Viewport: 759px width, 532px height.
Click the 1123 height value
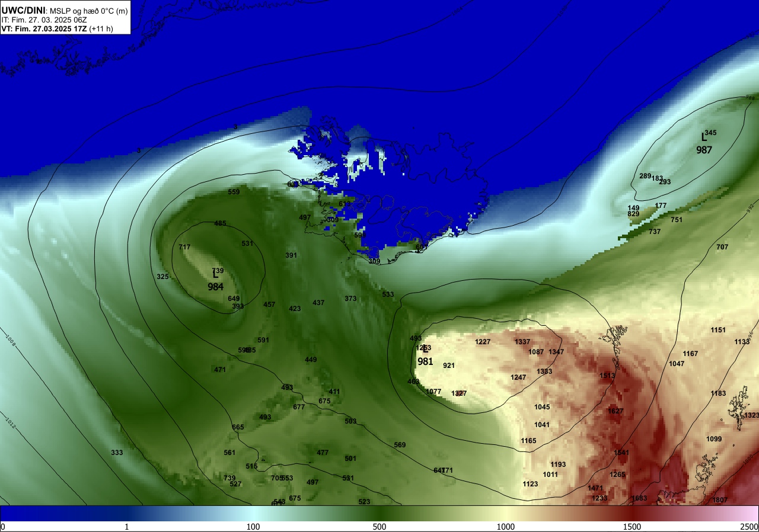point(530,484)
